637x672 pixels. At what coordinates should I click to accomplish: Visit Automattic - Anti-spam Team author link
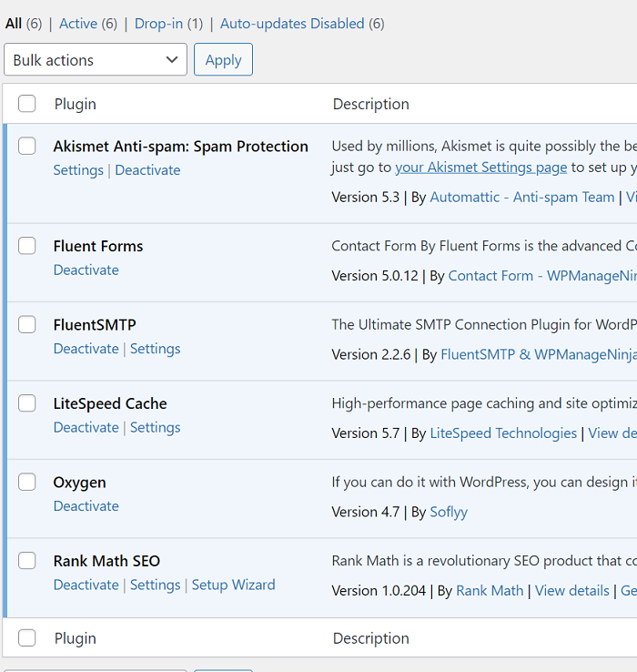tap(521, 198)
